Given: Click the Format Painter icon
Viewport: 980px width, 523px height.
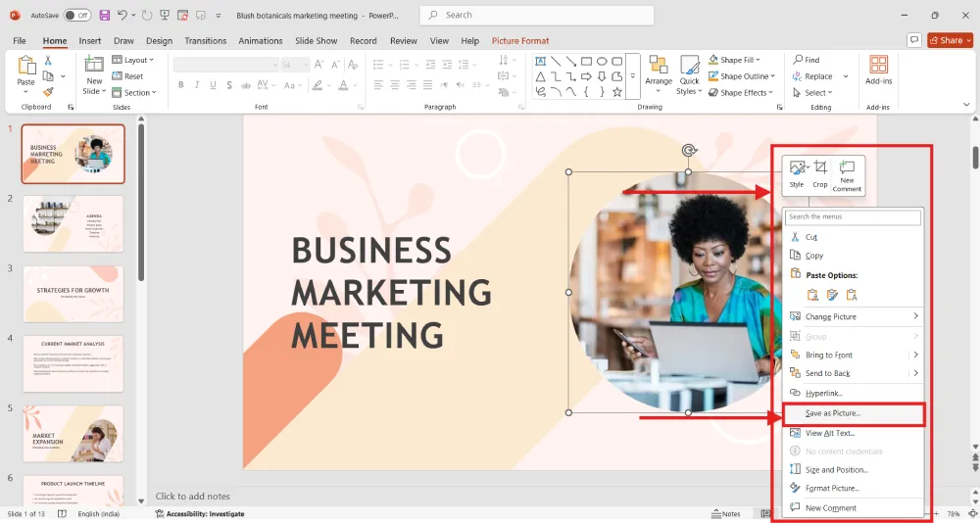Looking at the screenshot, I should [x=48, y=90].
